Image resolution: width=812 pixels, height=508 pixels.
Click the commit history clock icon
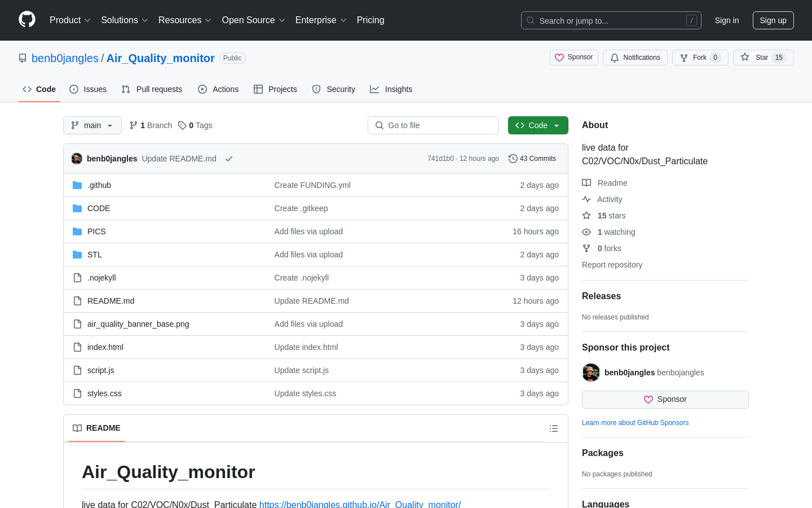click(513, 159)
